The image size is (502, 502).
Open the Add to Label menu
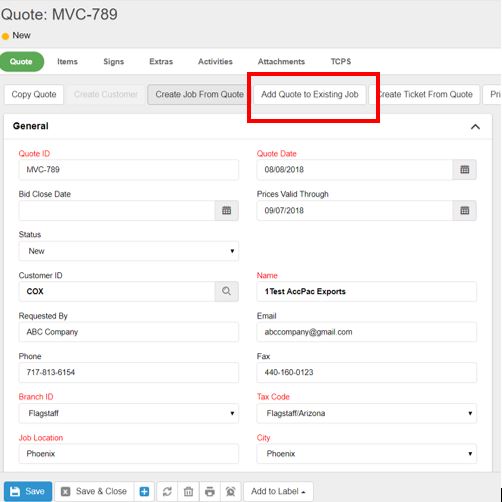click(x=278, y=491)
